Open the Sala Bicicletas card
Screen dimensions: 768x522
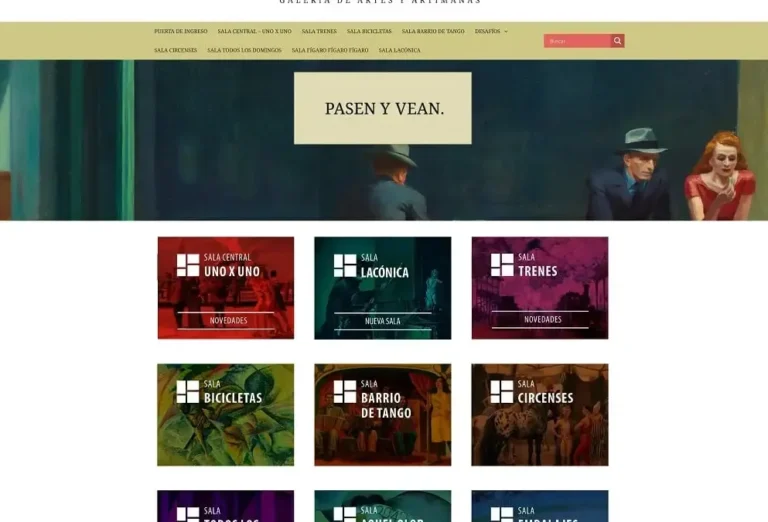[x=226, y=415]
